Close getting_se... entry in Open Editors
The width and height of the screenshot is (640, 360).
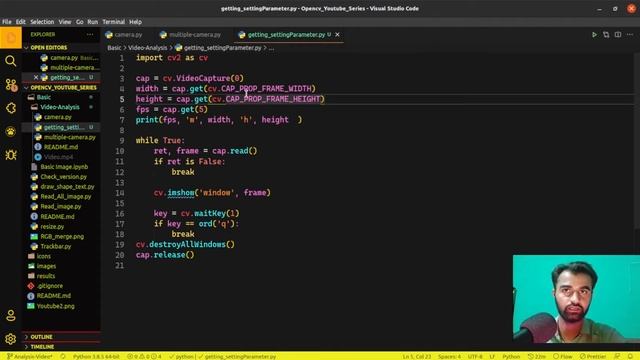pos(36,77)
